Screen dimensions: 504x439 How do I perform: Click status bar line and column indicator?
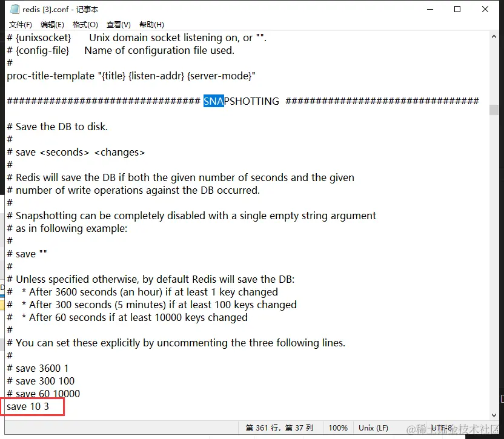[279, 427]
